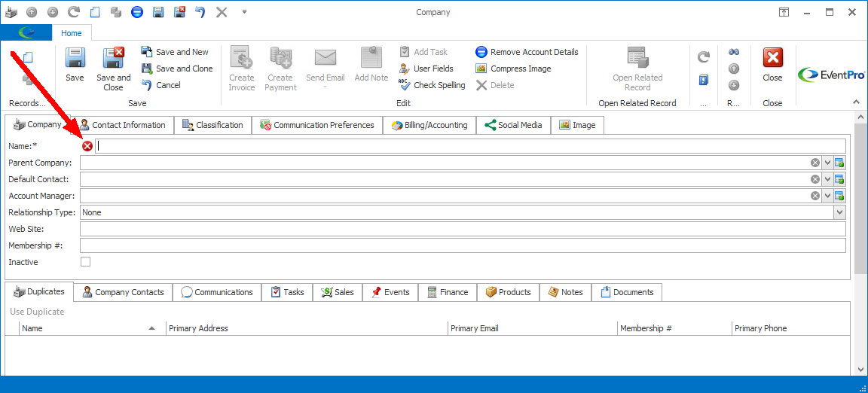The width and height of the screenshot is (868, 393).
Task: Click the undo arrow in the quick access toolbar
Action: [200, 12]
